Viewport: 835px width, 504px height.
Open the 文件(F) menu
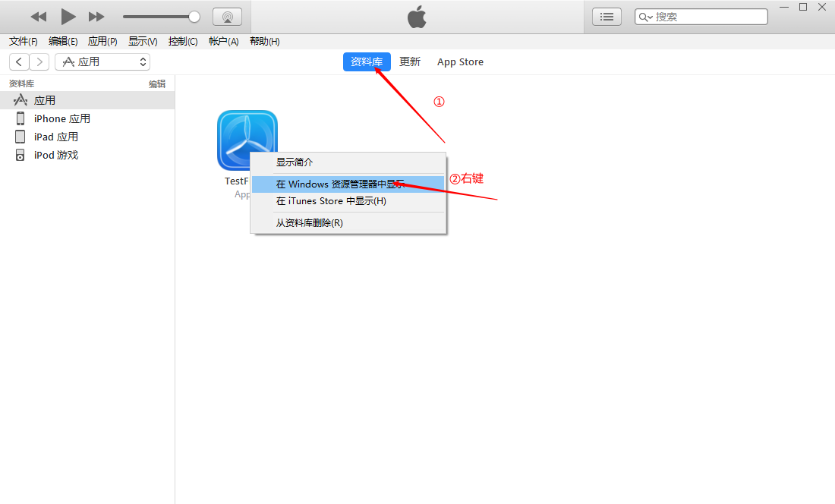[24, 42]
